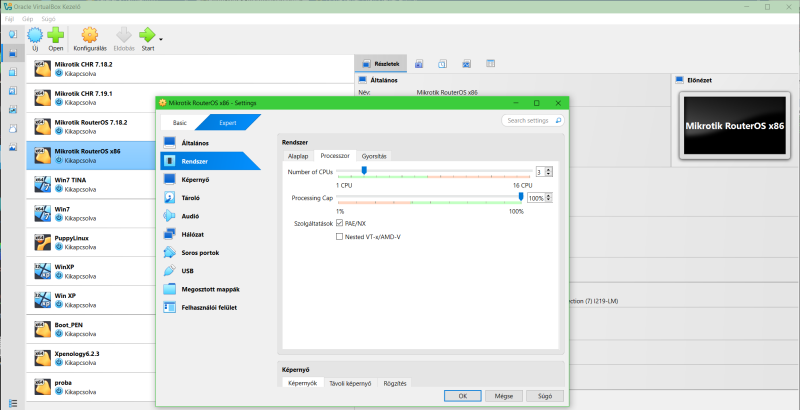Viewport: 800px width, 410px height.
Task: Click the highlighted machines icon in left sidebar
Action: coord(13,53)
